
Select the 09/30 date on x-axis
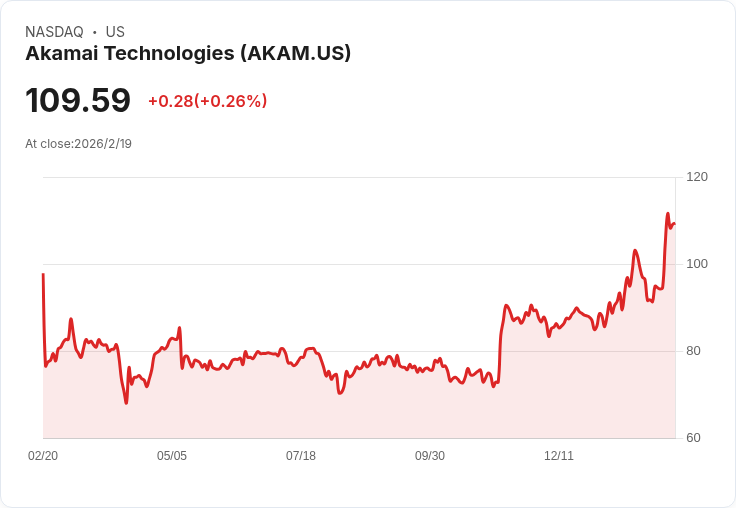[x=430, y=456]
